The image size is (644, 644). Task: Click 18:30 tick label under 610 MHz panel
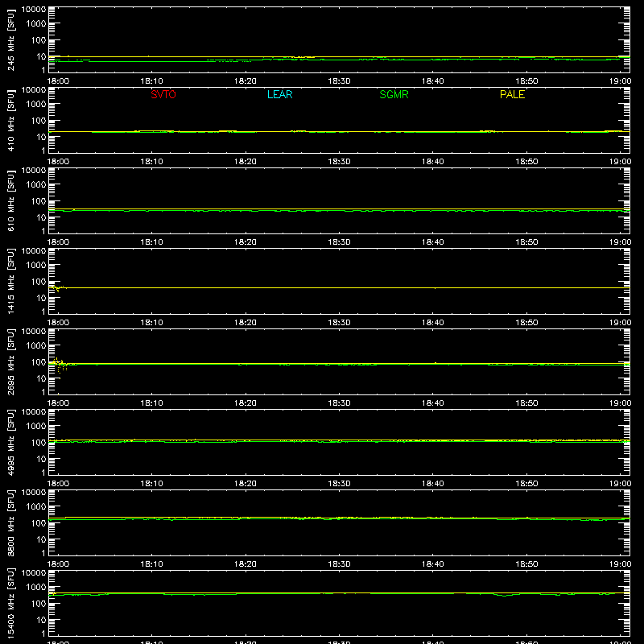tap(339, 242)
